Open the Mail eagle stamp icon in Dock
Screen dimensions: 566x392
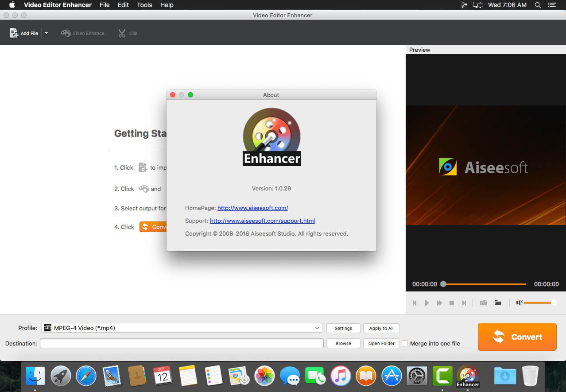[112, 376]
